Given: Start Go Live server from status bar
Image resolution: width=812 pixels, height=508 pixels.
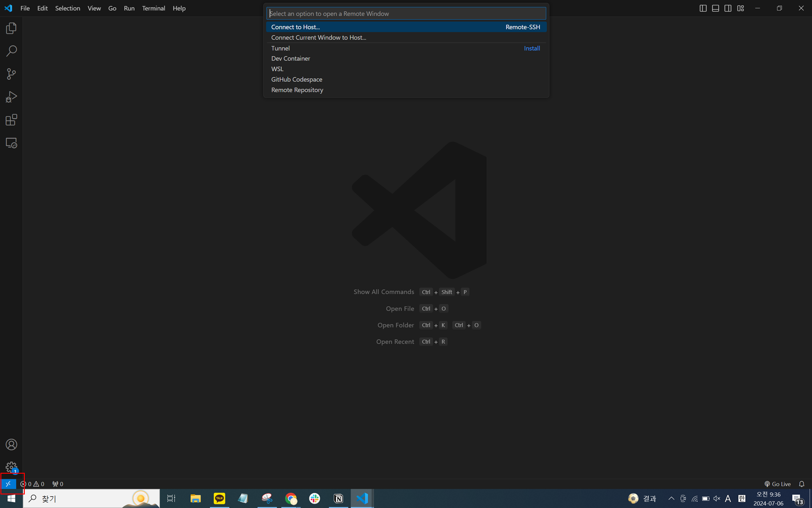Looking at the screenshot, I should 778,484.
